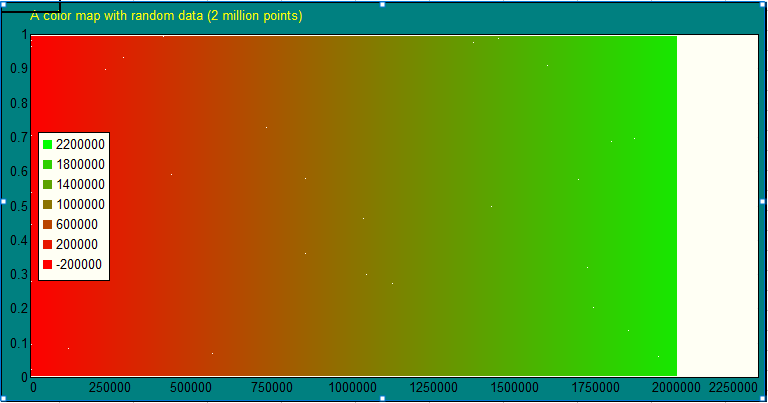This screenshot has width=768, height=403.
Task: Click the top-center resize handle
Action: pos(383,4)
